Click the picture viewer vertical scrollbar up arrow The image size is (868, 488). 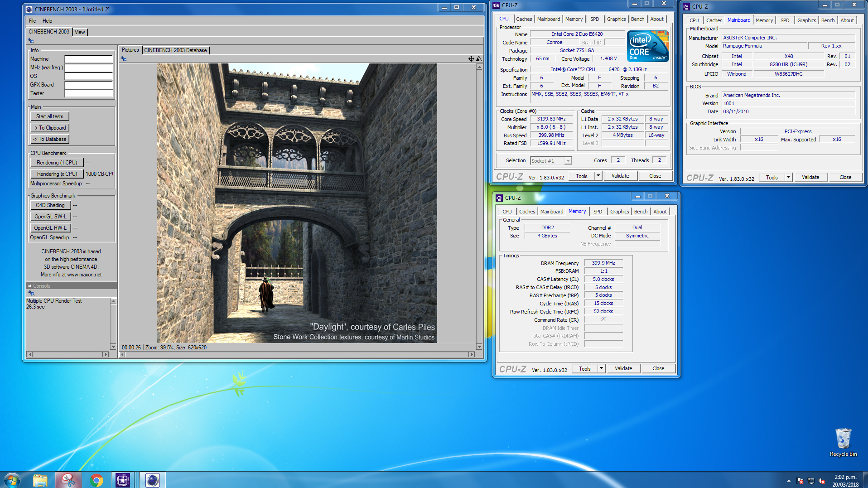479,67
